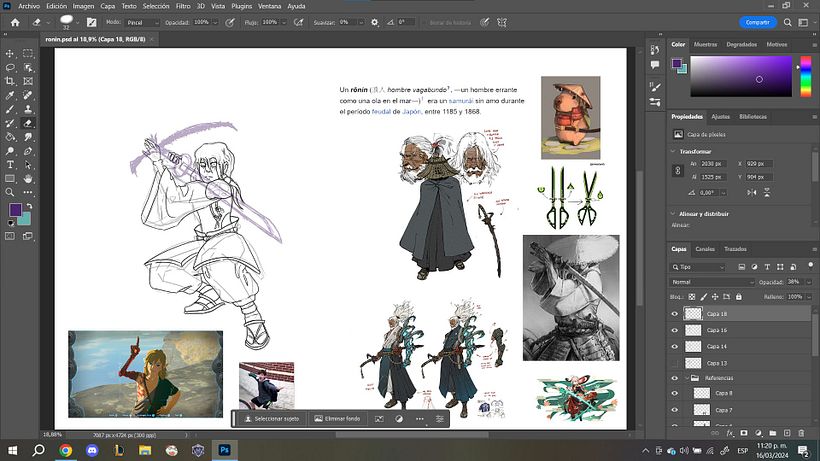Viewport: 820px width, 461px height.
Task: Hide the Capa 14 layer
Action: [675, 347]
